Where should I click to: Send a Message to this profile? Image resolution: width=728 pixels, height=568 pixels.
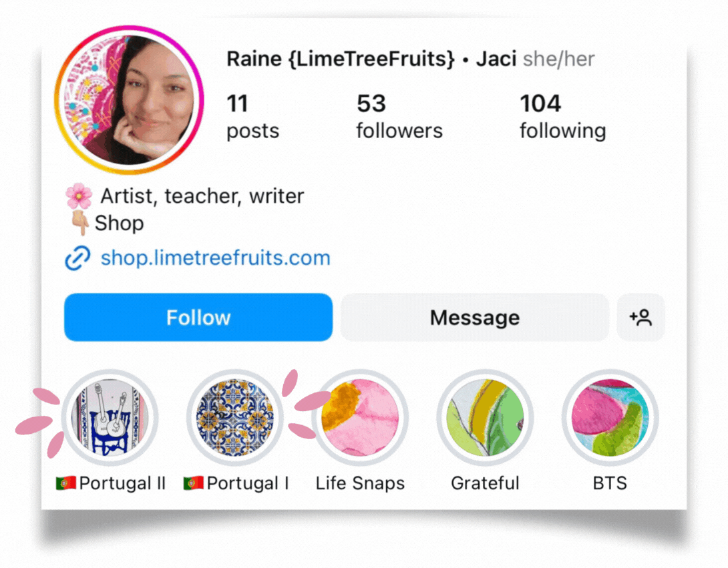[474, 318]
